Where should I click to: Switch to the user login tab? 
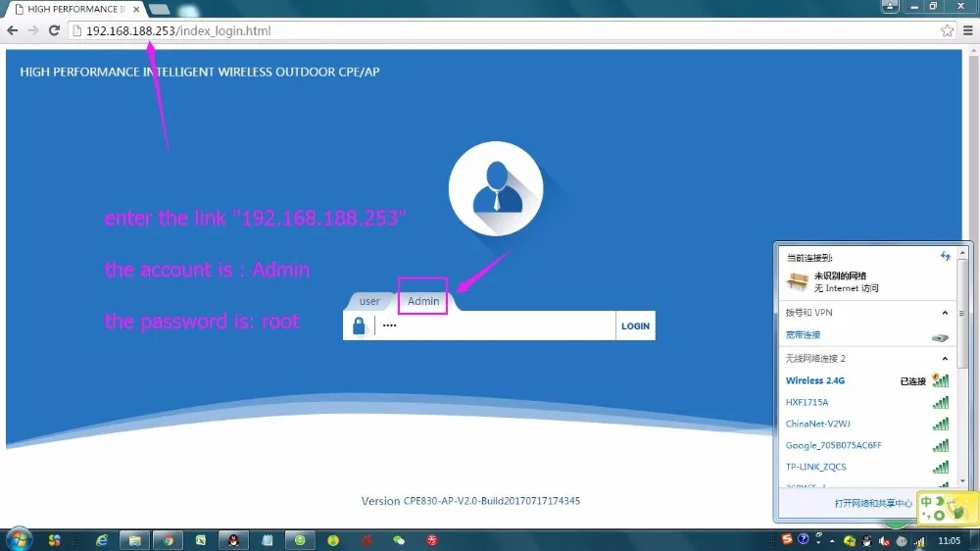tap(369, 301)
